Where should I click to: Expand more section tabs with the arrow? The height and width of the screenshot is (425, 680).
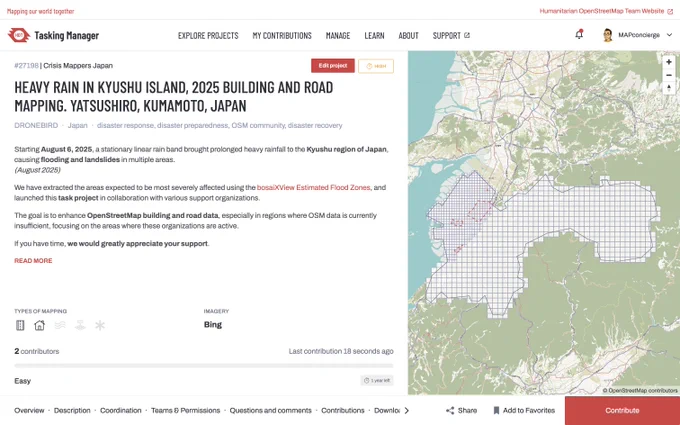point(406,410)
